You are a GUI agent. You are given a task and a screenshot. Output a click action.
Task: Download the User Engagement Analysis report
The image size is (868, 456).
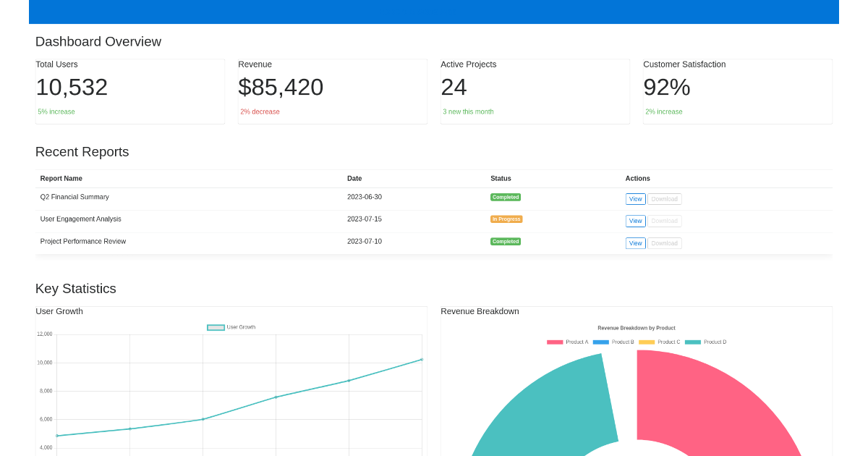[664, 221]
